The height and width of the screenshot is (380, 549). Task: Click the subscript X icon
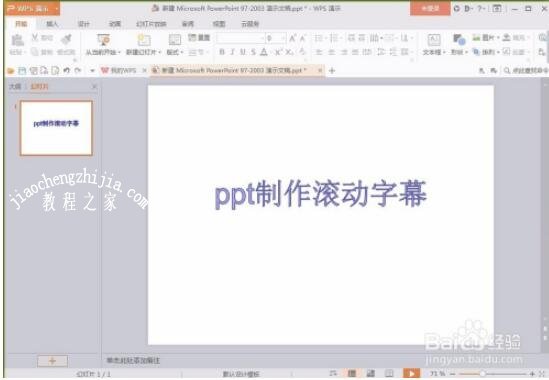[289, 52]
